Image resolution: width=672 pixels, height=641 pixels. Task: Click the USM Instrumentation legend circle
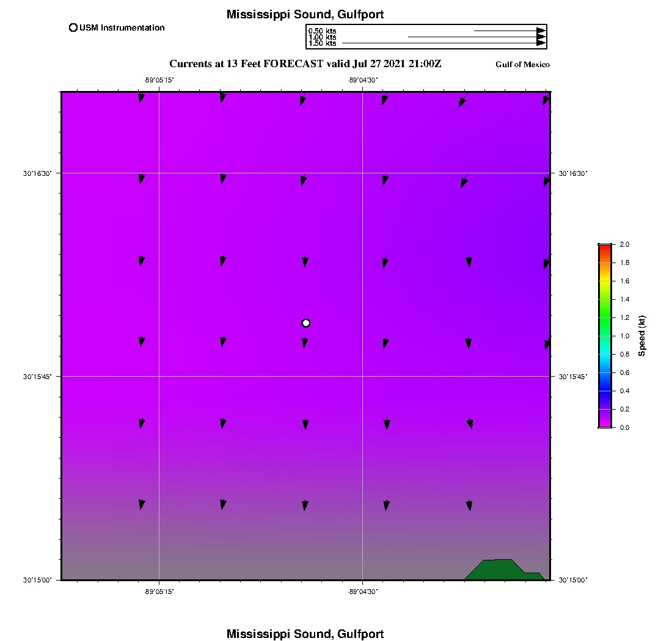pyautogui.click(x=73, y=27)
